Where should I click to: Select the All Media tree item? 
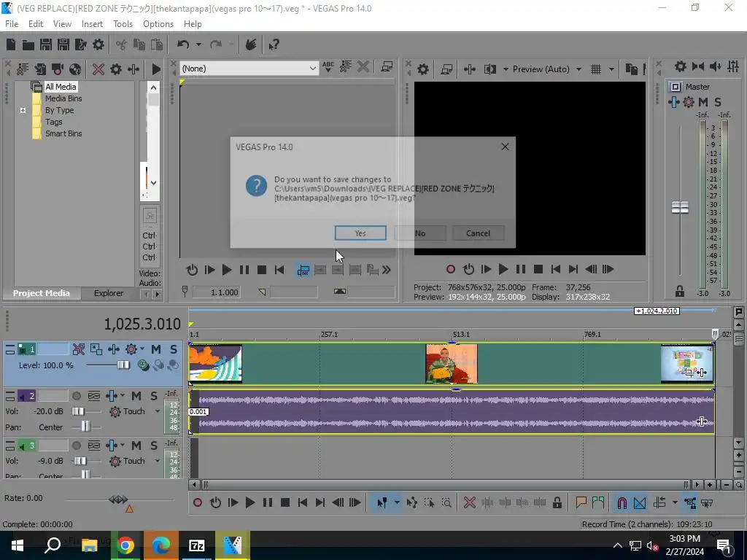[x=61, y=87]
